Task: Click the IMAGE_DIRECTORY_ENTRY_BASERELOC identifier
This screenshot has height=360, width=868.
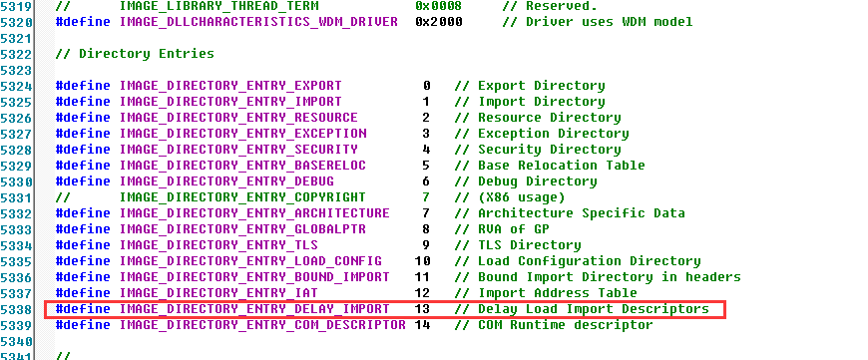Action: pyautogui.click(x=242, y=166)
